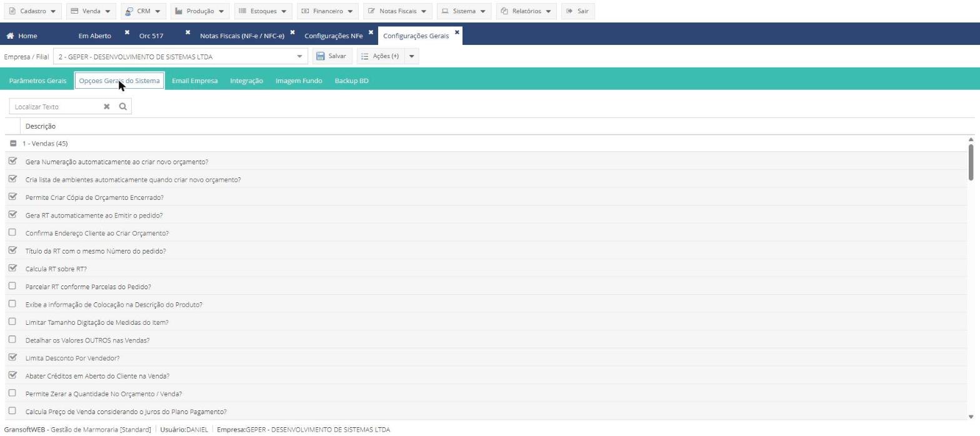This screenshot has width=980, height=436.
Task: Enable Detalhar os Valores OUTROS nas Vendas
Action: (x=12, y=340)
